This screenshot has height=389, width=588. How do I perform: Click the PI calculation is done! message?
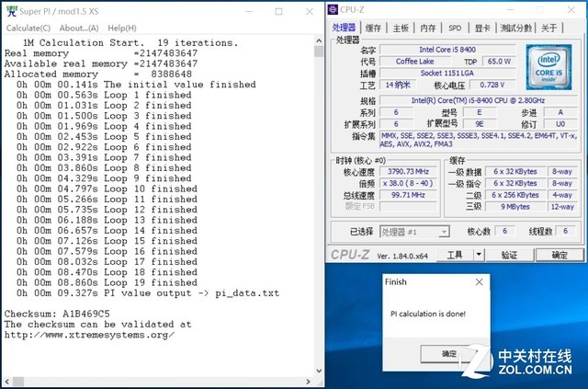click(x=428, y=314)
